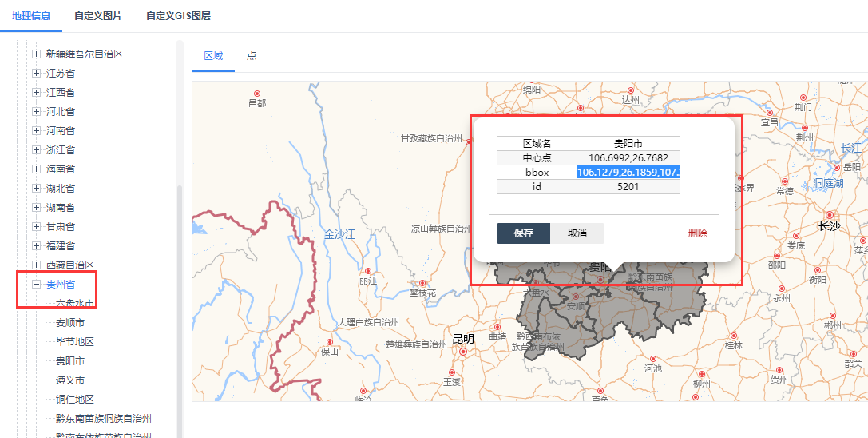The width and height of the screenshot is (868, 438).
Task: Click the 岳阳 city marker on map
Action: [x=837, y=167]
